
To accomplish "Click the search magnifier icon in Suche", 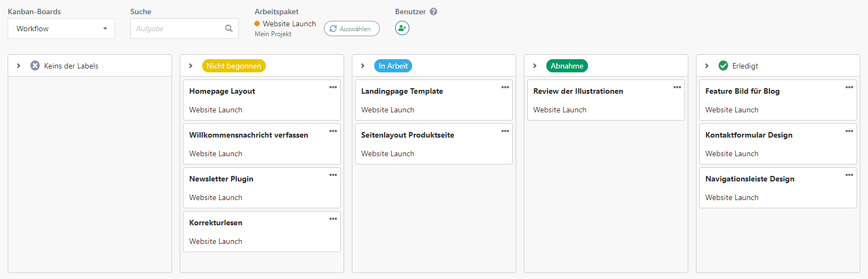I will 229,29.
